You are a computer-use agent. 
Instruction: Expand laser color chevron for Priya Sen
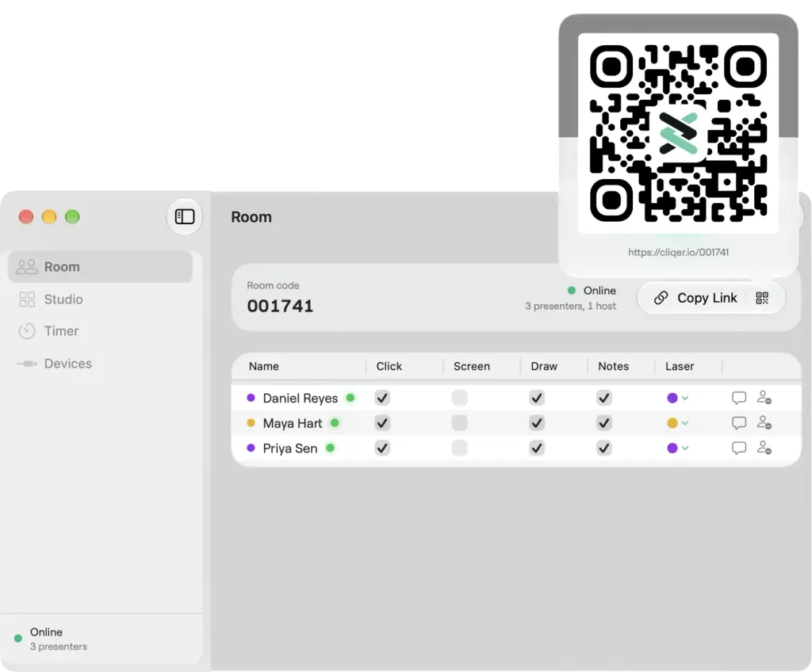(685, 449)
